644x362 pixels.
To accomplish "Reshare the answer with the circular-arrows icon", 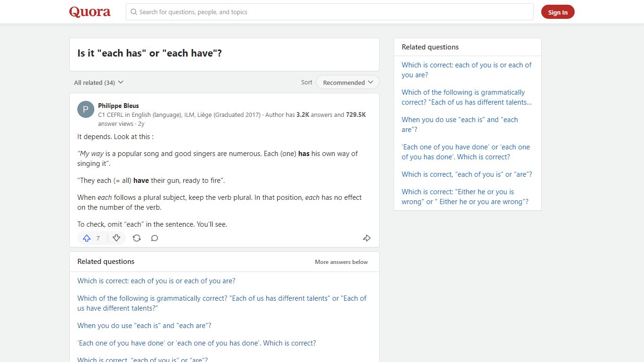I will (137, 238).
